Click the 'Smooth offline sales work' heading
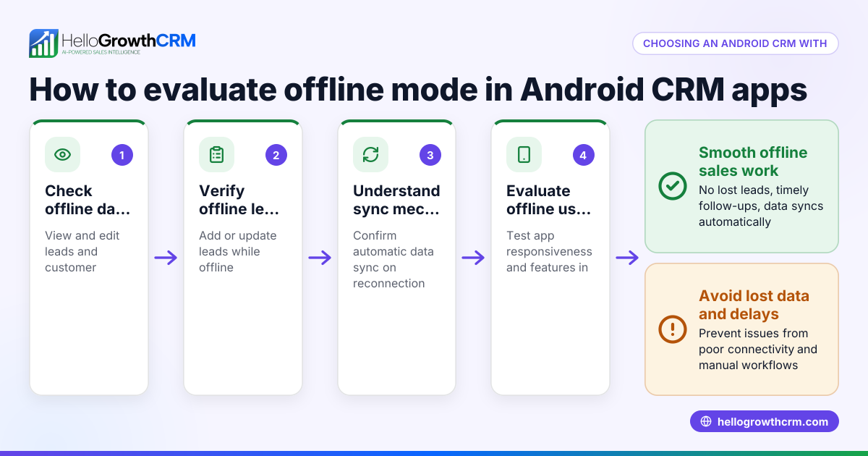 click(x=753, y=161)
